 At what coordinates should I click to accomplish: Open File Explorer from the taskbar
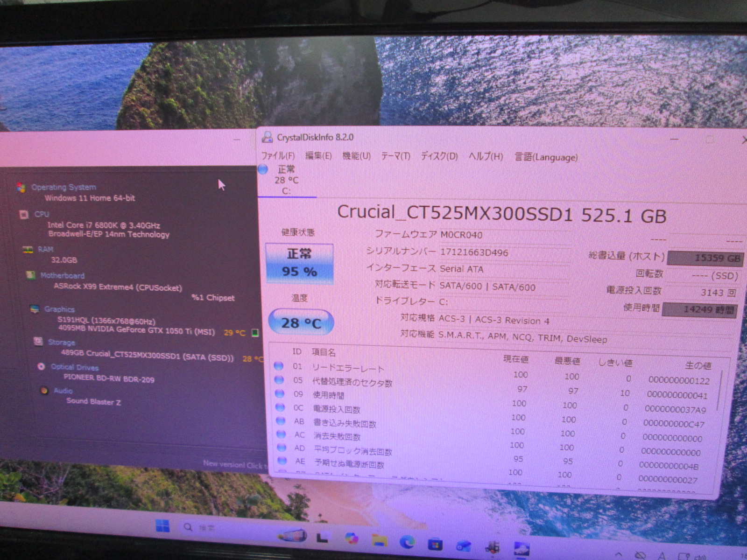[x=379, y=540]
